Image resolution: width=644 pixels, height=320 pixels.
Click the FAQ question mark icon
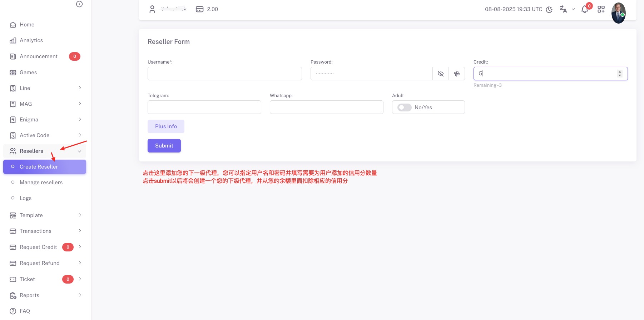(x=13, y=311)
